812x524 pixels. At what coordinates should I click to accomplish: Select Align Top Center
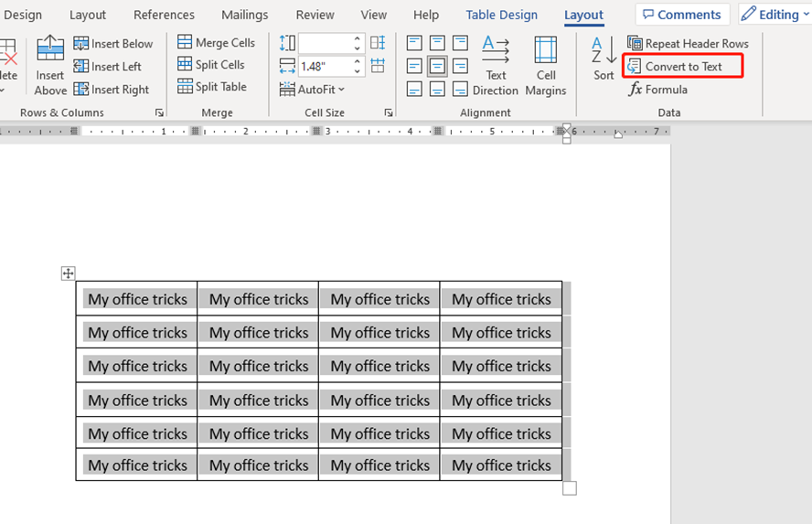click(437, 43)
